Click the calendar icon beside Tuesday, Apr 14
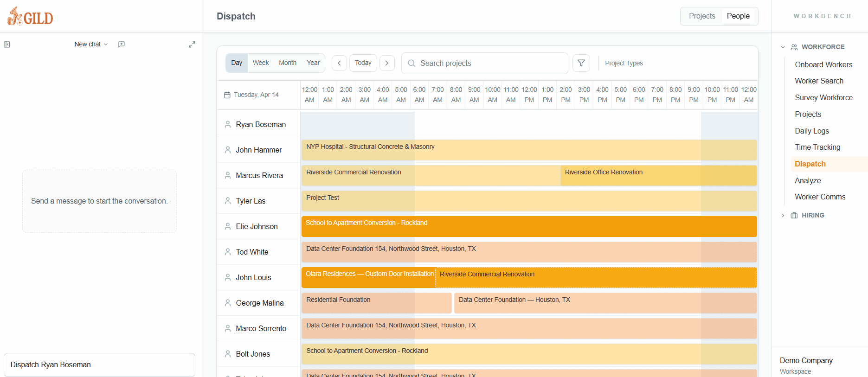868x377 pixels. point(227,95)
